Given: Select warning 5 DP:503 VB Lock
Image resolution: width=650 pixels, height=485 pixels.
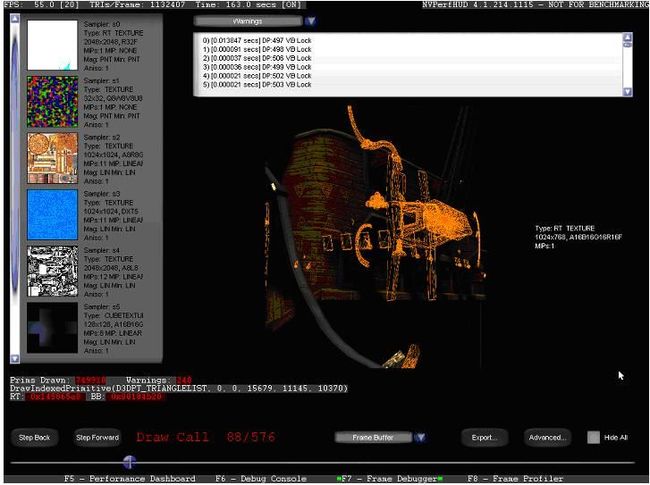Looking at the screenshot, I should click(x=257, y=84).
